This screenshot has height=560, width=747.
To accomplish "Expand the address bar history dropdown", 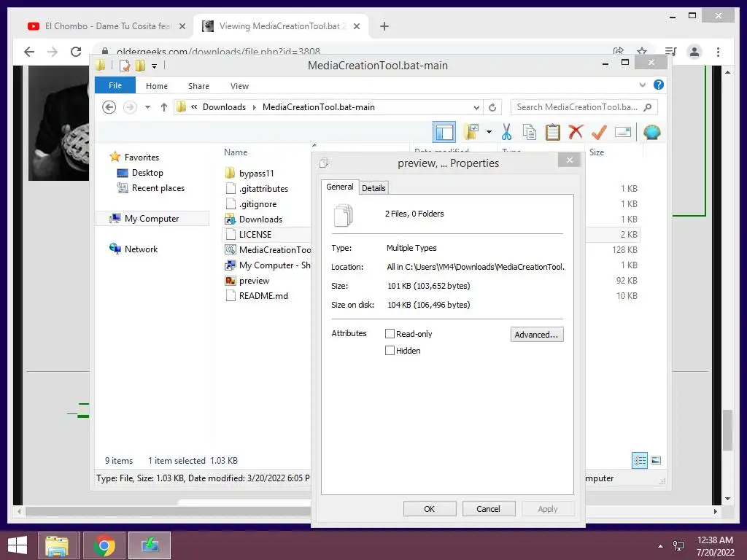I will pos(476,108).
